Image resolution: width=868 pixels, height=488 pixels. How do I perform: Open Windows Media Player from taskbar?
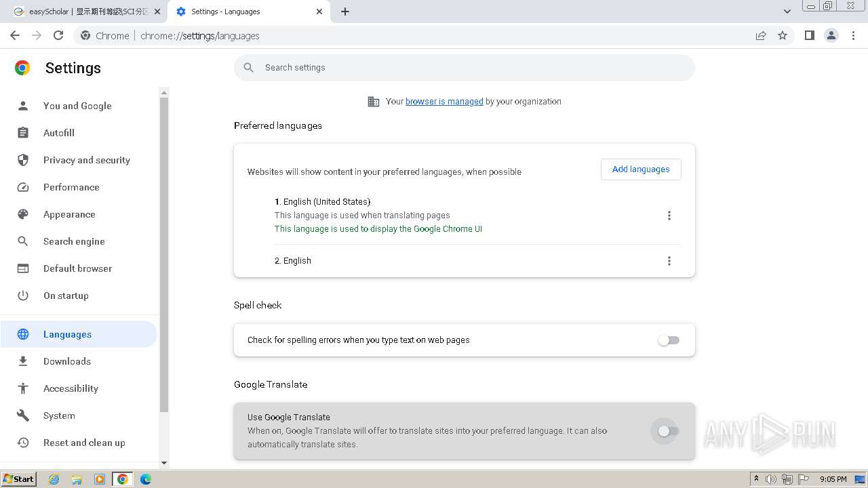[100, 479]
